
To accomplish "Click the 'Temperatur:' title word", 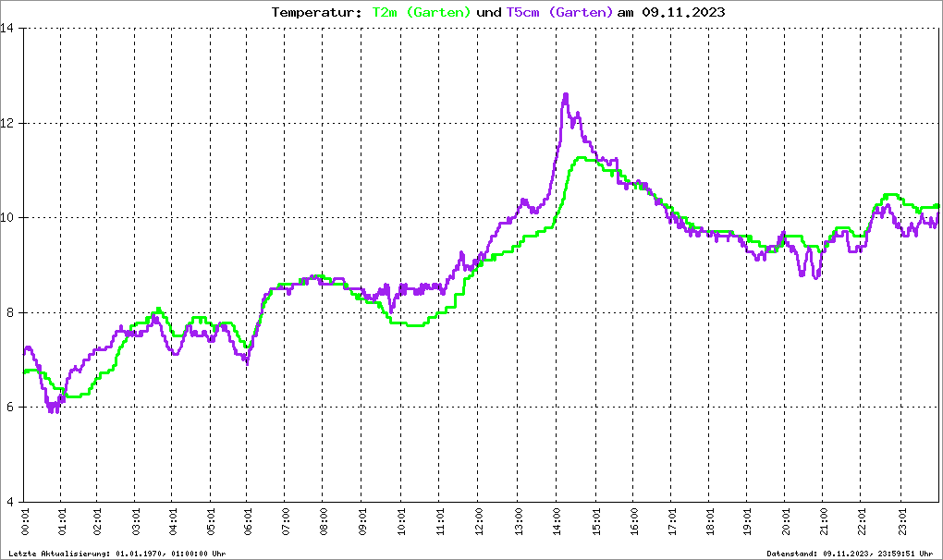I will tap(316, 12).
